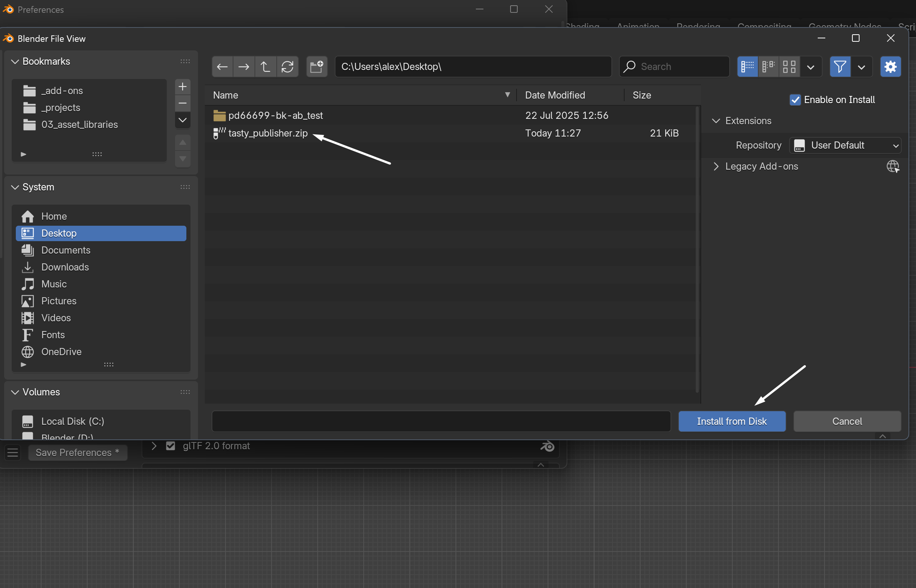
Task: Open the OneDrive location
Action: tap(101, 352)
